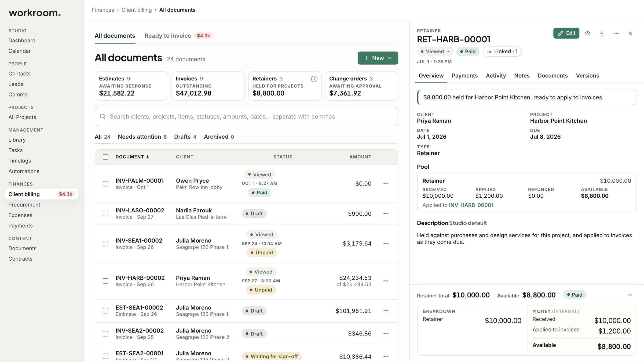Filter by Needs attention tab
This screenshot has height=362, width=644.
(x=142, y=137)
